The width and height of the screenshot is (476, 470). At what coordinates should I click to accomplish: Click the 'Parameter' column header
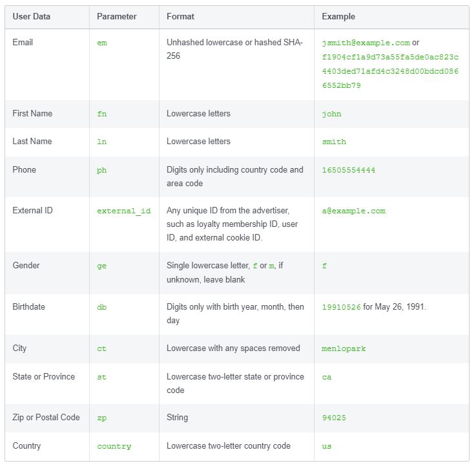[x=116, y=16]
